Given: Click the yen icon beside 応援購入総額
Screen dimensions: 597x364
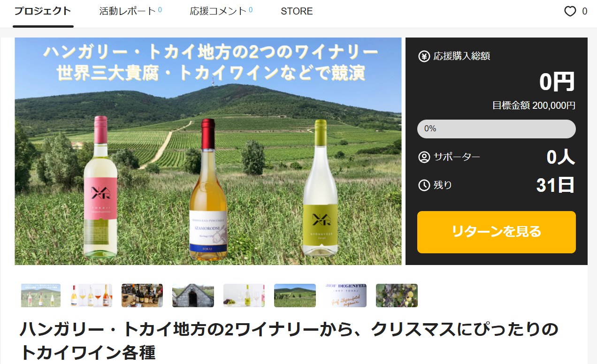Looking at the screenshot, I should pyautogui.click(x=424, y=56).
